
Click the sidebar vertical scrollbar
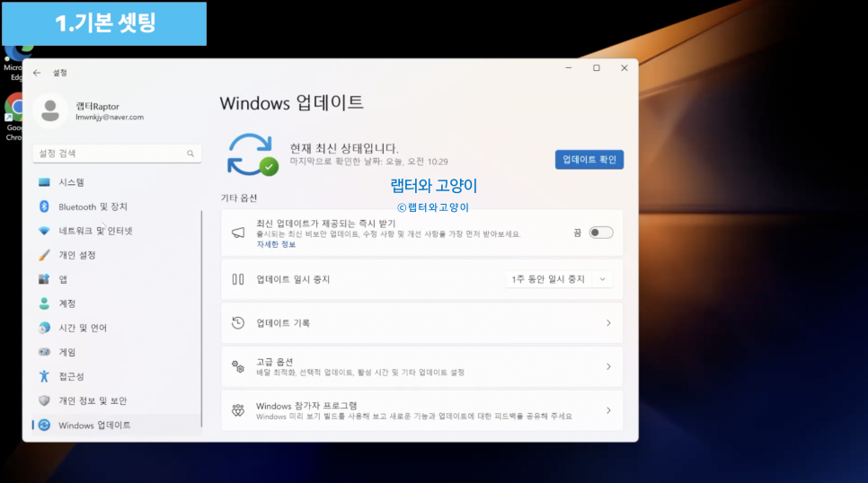(x=201, y=318)
